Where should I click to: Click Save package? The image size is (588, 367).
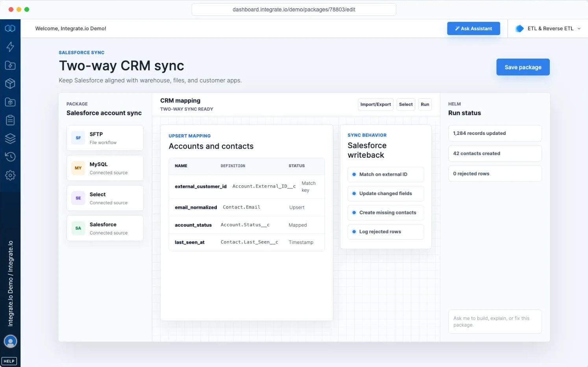tap(523, 67)
